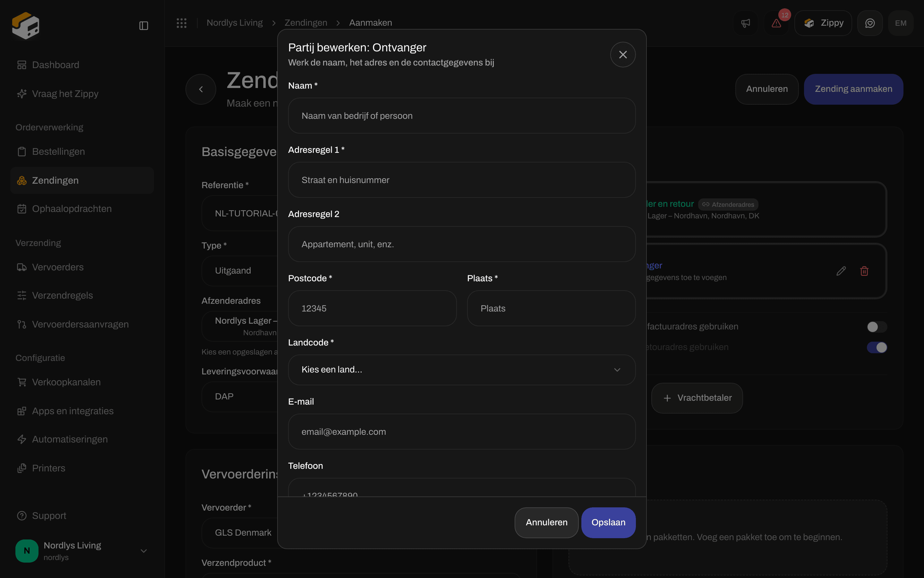Expand the Nordlys Living account switcher
924x578 pixels.
tap(82, 551)
